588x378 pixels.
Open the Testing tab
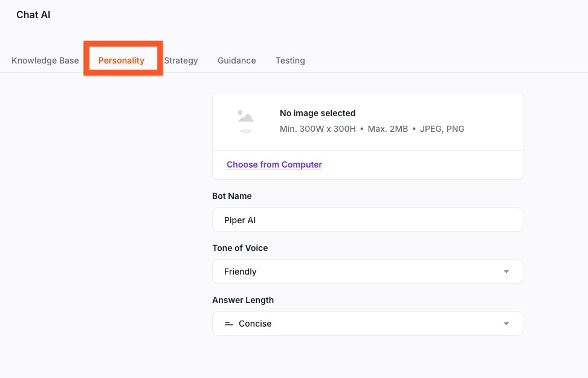pos(290,60)
